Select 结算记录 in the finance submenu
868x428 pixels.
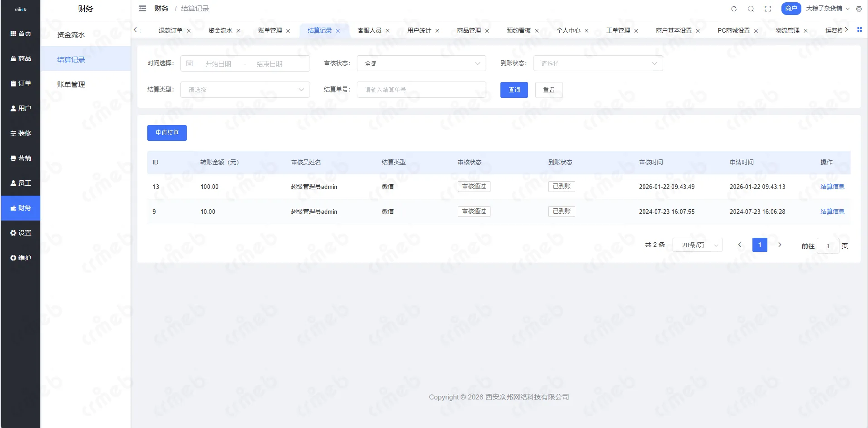click(x=86, y=59)
